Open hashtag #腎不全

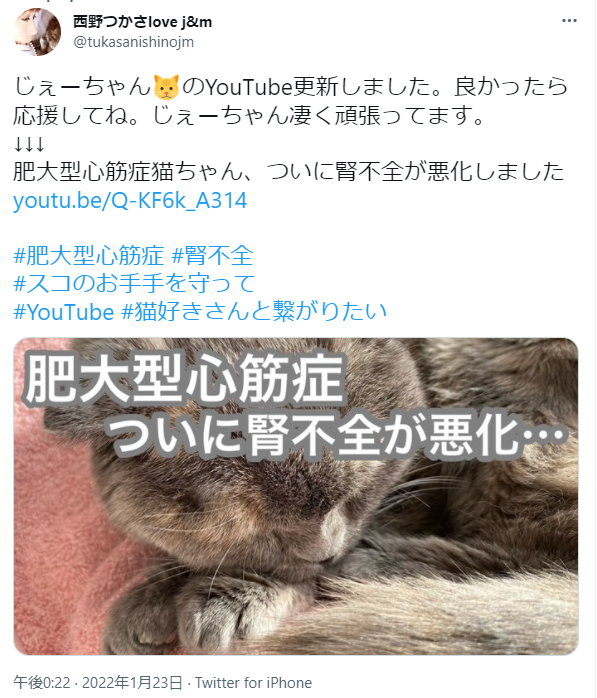(212, 256)
